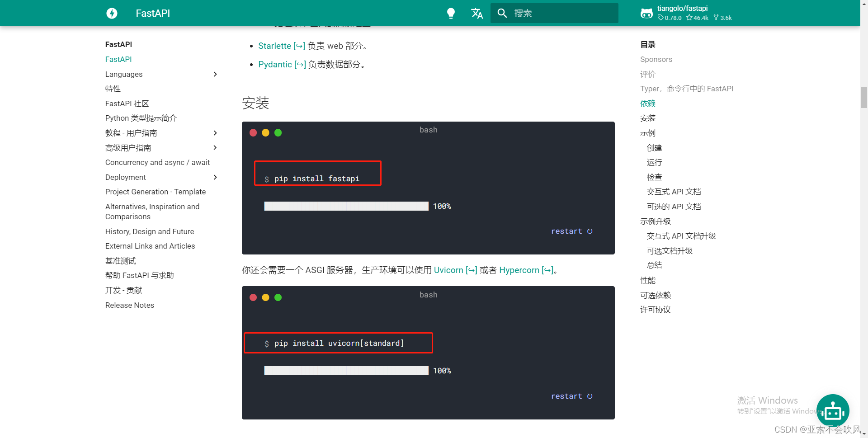Open FastAPI 社区 sidebar item
The width and height of the screenshot is (868, 438).
click(127, 104)
